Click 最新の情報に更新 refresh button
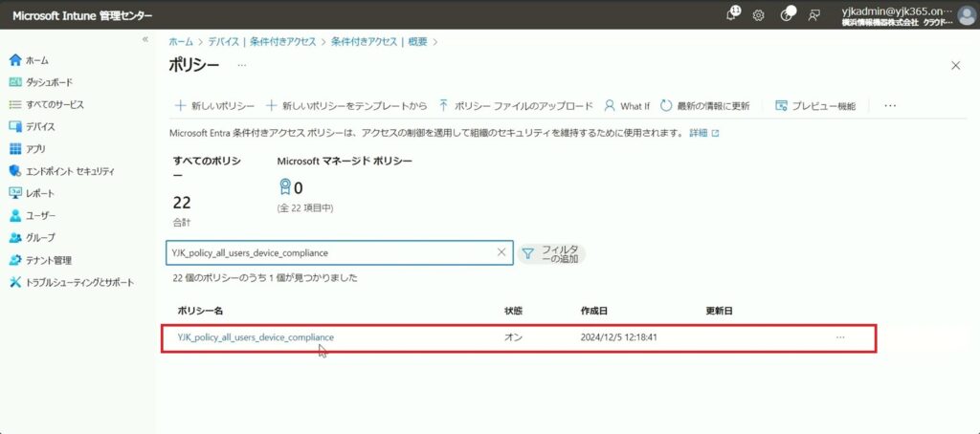This screenshot has width=980, height=434. (705, 105)
